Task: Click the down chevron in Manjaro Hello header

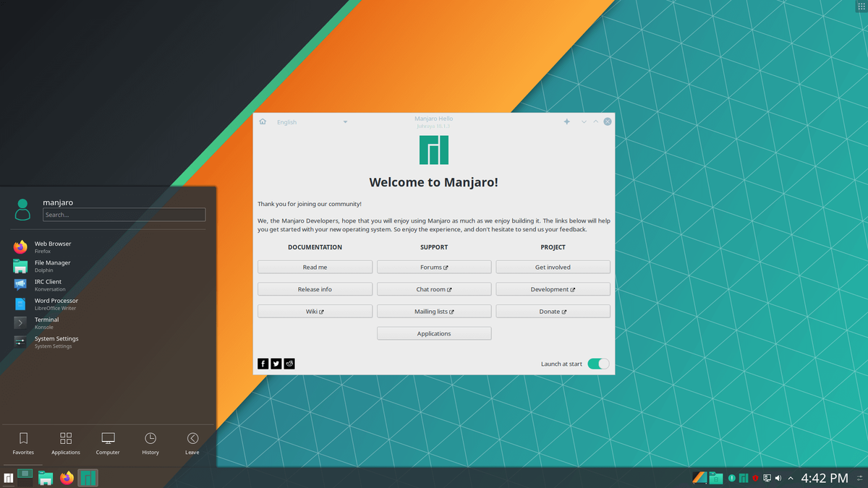Action: click(x=584, y=121)
